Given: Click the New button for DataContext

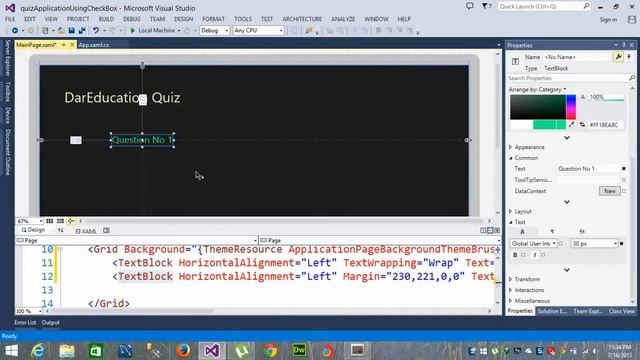Looking at the screenshot, I should (609, 191).
